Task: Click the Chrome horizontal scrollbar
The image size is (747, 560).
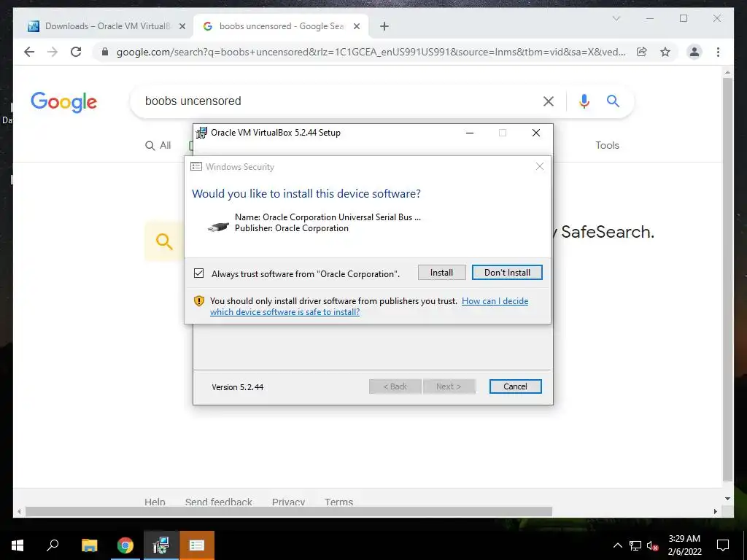Action: [289, 511]
